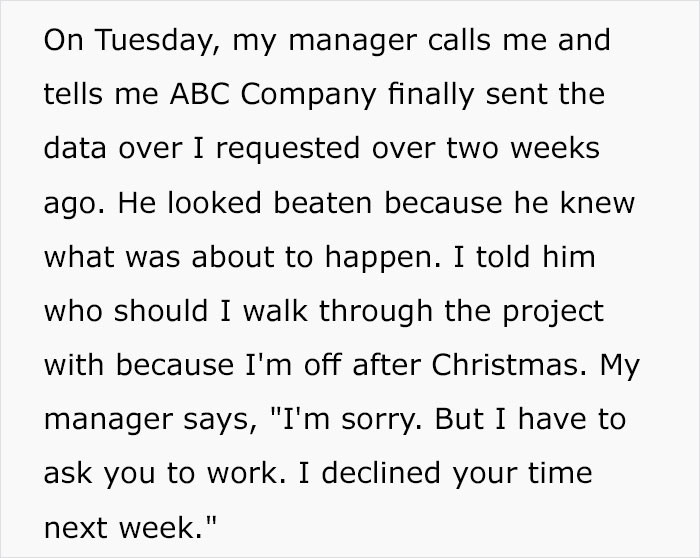Click the word "requested"
The width and height of the screenshot is (700, 558).
tap(288, 150)
